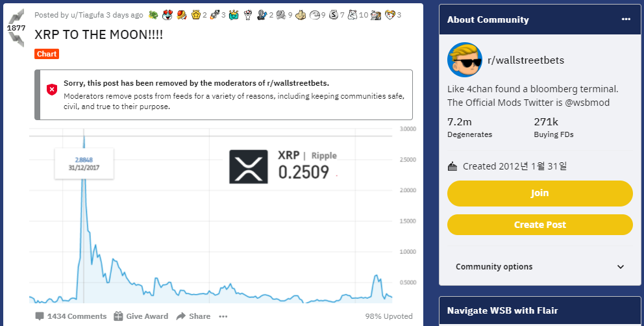Image resolution: width=644 pixels, height=326 pixels.
Task: Open the post's more options ellipsis
Action: [x=223, y=316]
